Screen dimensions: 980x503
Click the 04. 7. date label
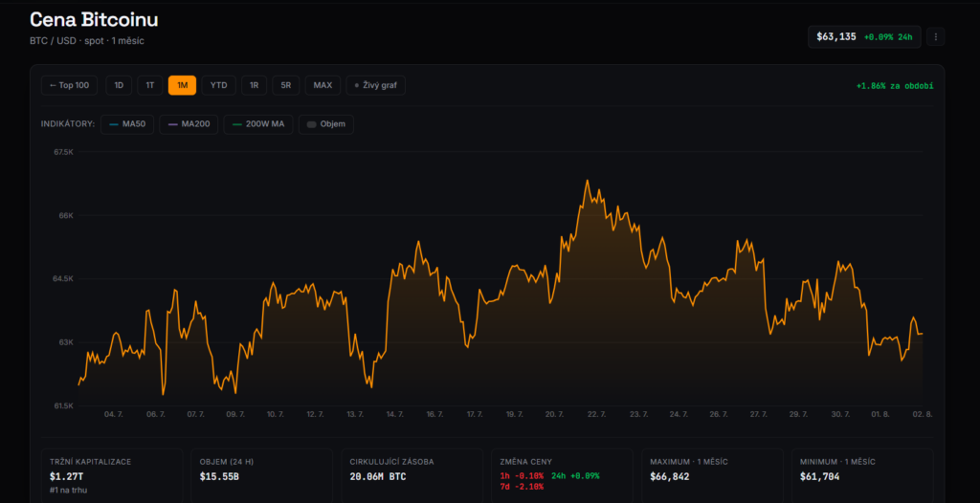(113, 414)
